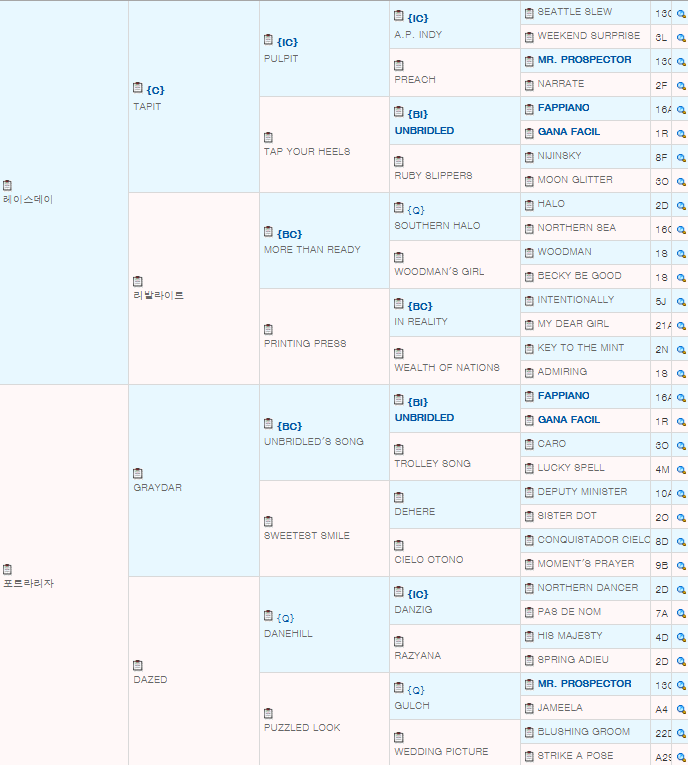This screenshot has height=765, width=688.
Task: Click the clipboard icon above PUZZLED LOOK
Action: click(268, 714)
